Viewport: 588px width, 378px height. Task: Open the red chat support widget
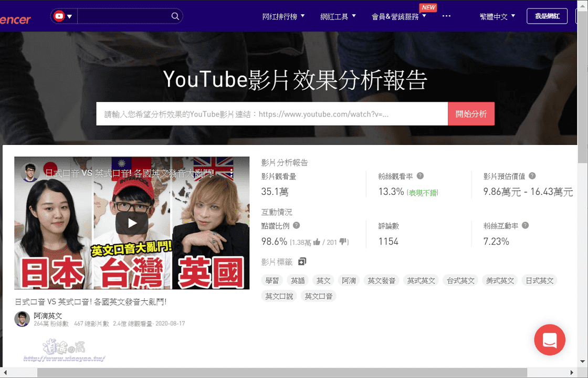549,340
